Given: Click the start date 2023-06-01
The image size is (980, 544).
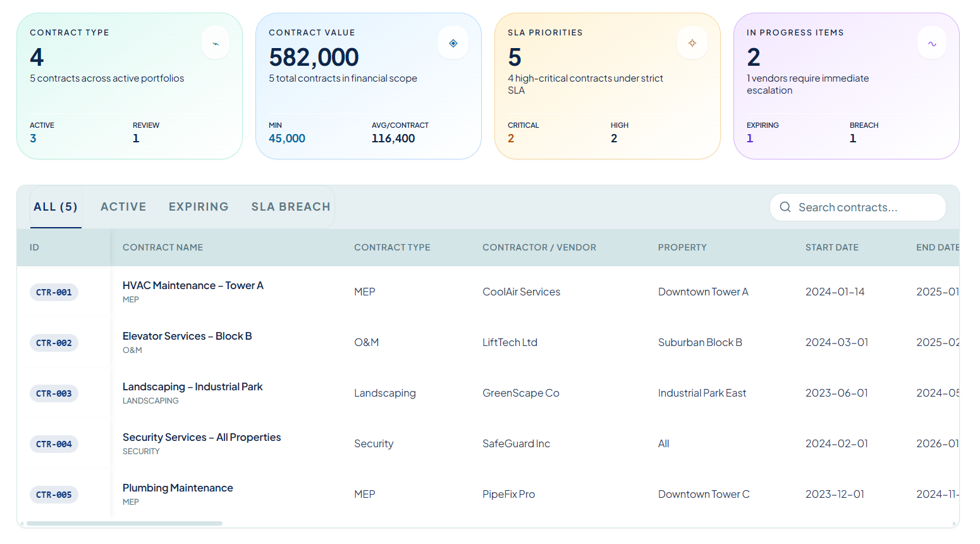Looking at the screenshot, I should 836,393.
